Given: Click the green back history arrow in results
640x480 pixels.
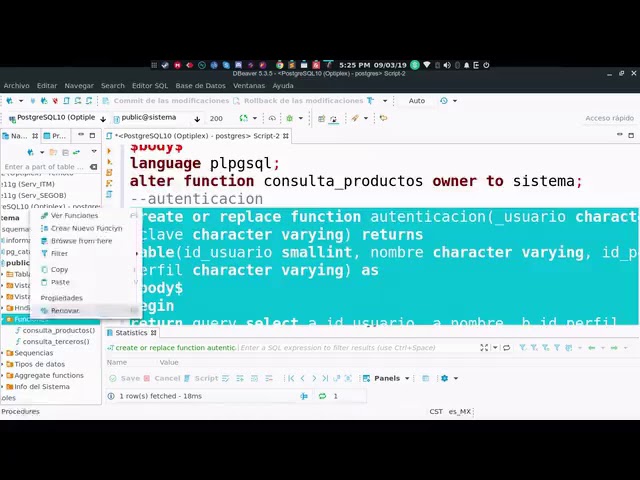Looking at the screenshot, I should pos(592,348).
